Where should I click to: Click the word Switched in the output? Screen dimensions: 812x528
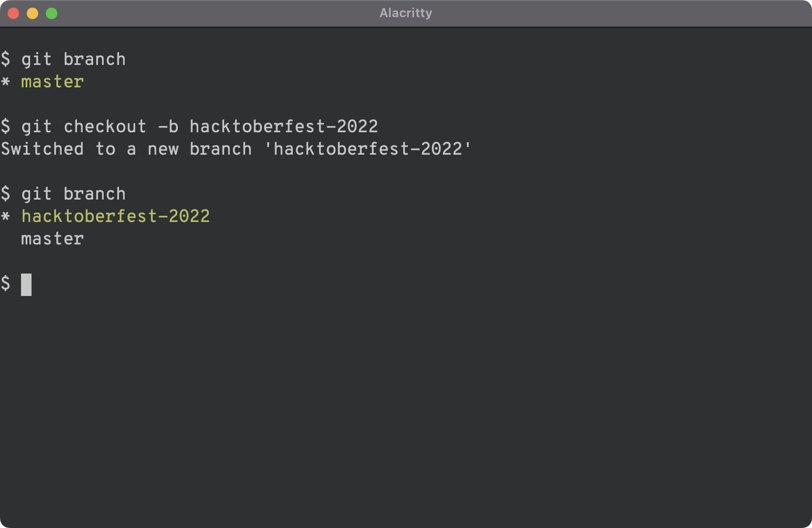tap(43, 149)
